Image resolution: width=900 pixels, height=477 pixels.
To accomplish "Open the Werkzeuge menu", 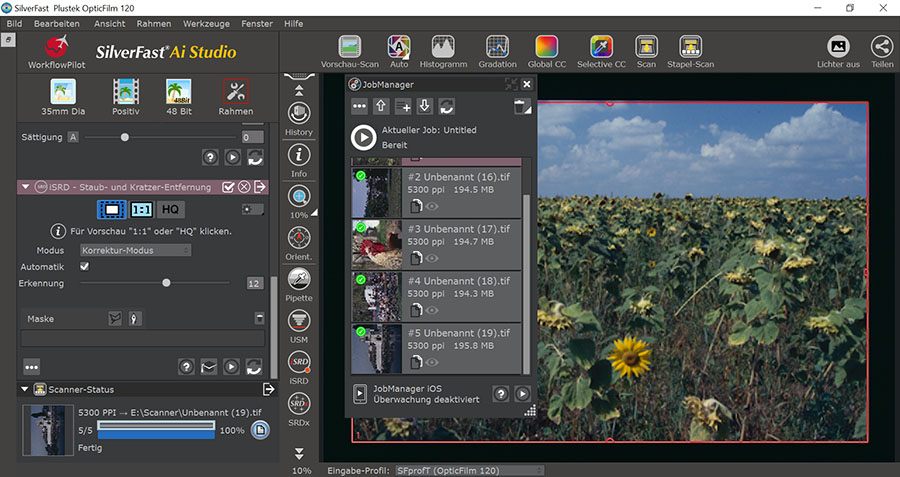I will pos(207,23).
